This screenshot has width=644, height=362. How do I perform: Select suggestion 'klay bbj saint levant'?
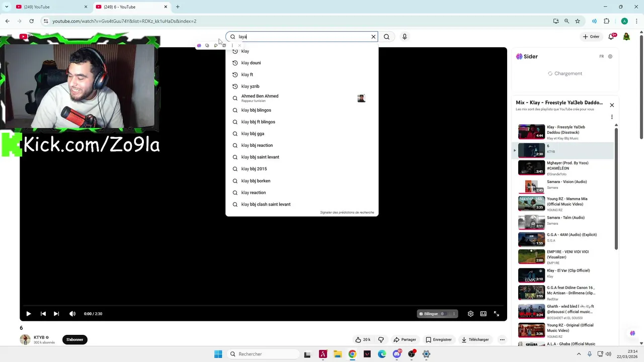tap(302, 157)
